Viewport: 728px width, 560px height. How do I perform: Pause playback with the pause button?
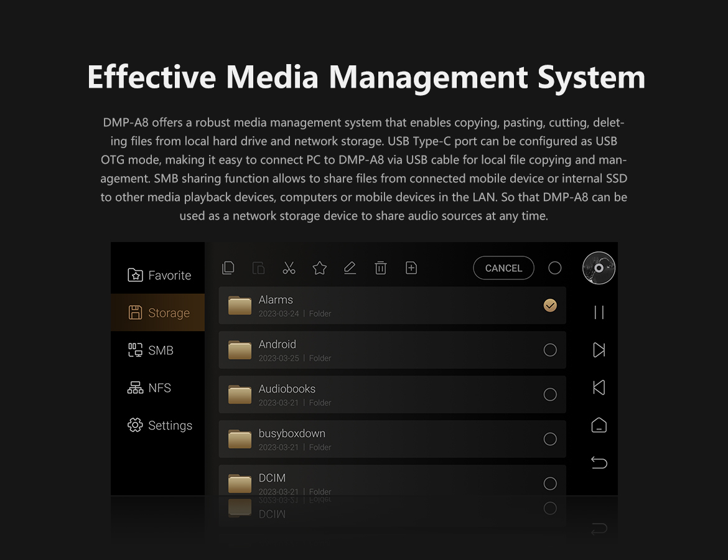click(599, 312)
